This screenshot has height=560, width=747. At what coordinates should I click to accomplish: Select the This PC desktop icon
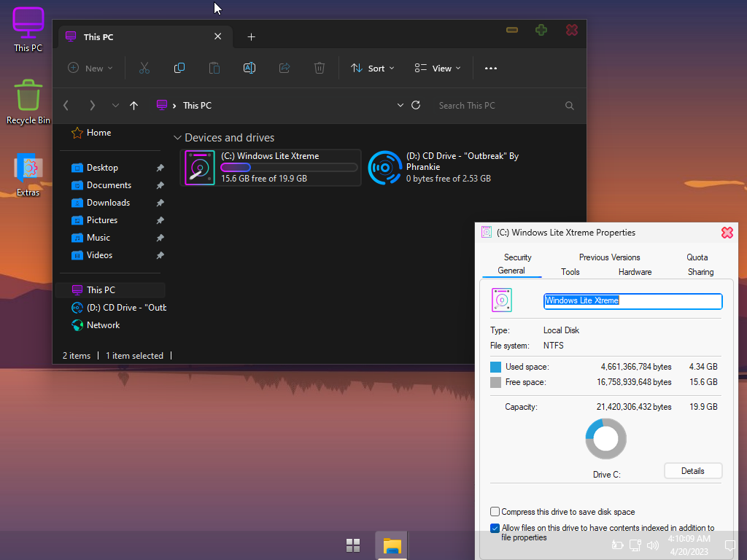(x=28, y=29)
